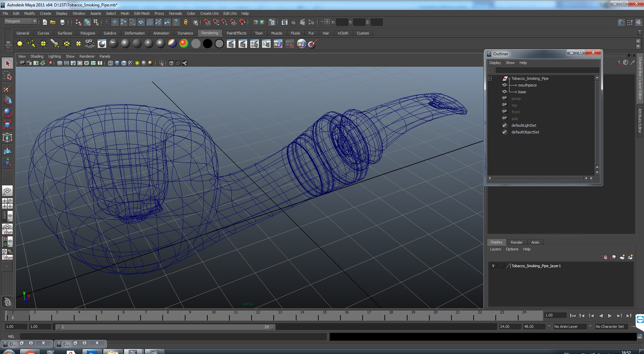The height and width of the screenshot is (354, 644).
Task: Click the single perspective view layout icon
Action: [x=7, y=191]
